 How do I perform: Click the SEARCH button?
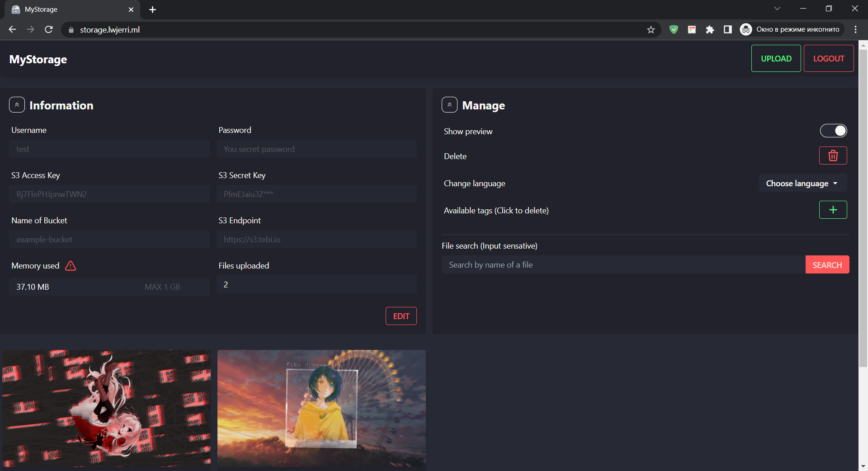pyautogui.click(x=827, y=265)
